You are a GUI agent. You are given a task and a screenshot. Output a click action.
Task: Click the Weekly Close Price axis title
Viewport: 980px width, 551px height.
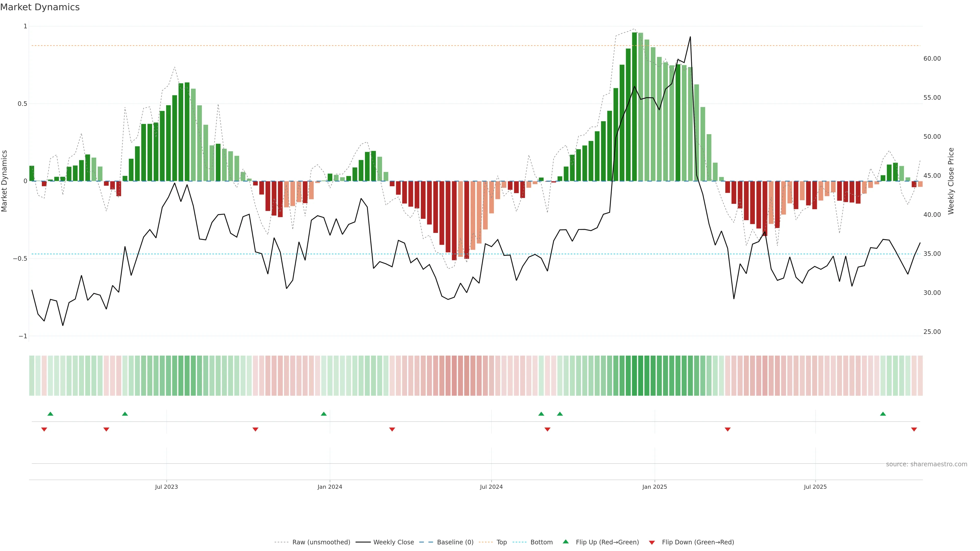951,181
